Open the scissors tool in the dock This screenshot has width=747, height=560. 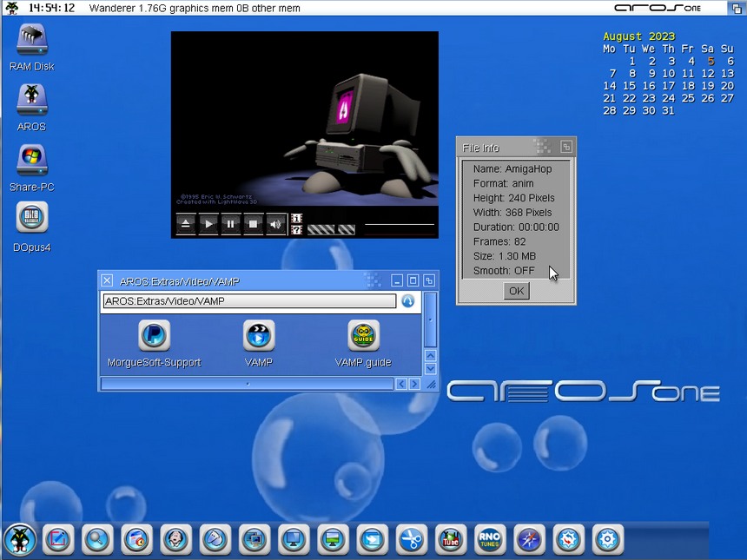[411, 539]
